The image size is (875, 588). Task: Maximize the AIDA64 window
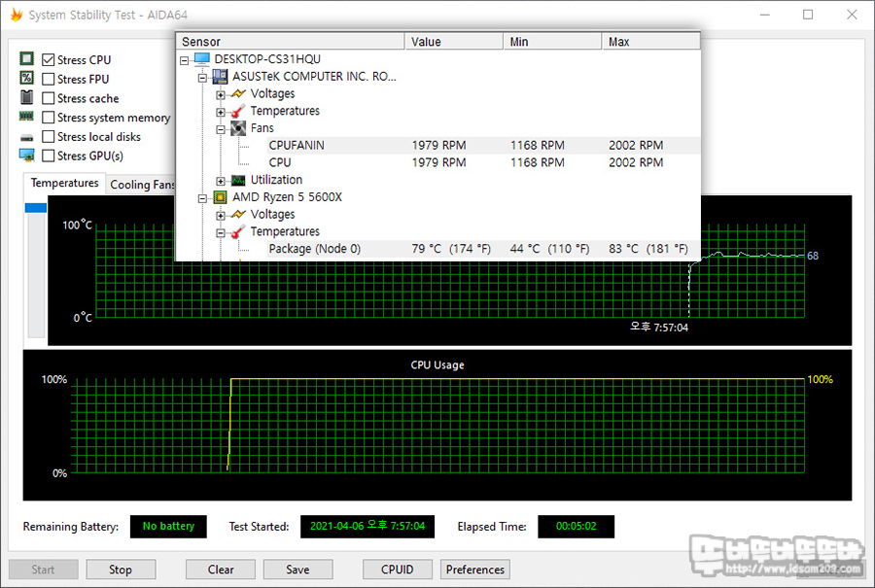[x=808, y=15]
